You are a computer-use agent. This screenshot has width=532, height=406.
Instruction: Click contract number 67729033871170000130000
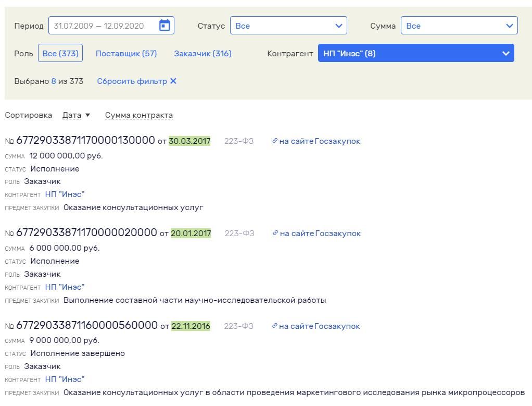pos(85,140)
